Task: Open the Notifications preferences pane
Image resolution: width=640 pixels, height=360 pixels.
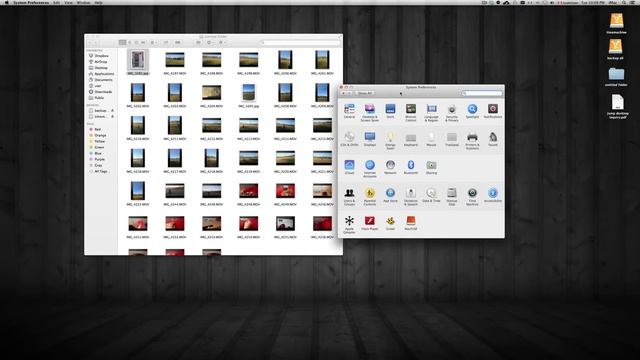Action: coord(493,111)
